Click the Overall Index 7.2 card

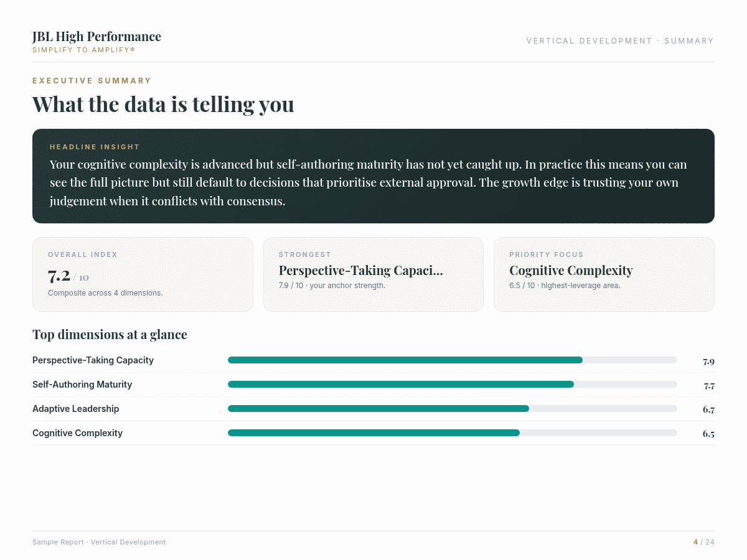pos(143,274)
